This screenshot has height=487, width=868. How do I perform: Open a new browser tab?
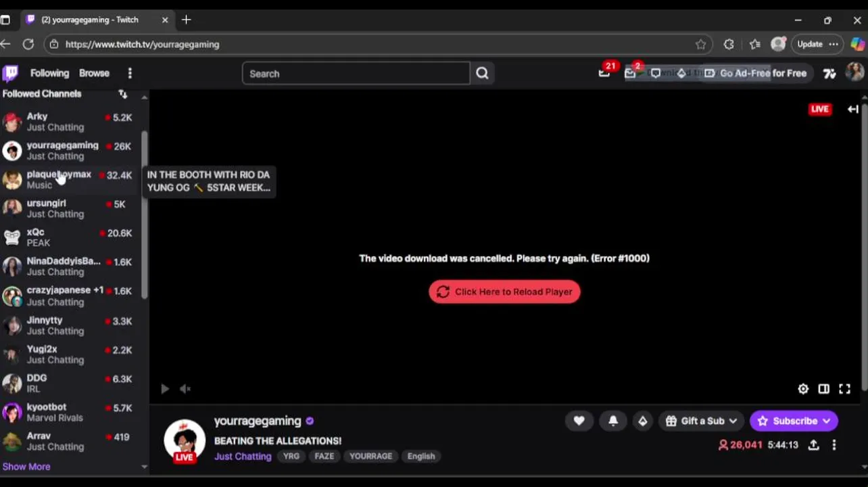[187, 20]
